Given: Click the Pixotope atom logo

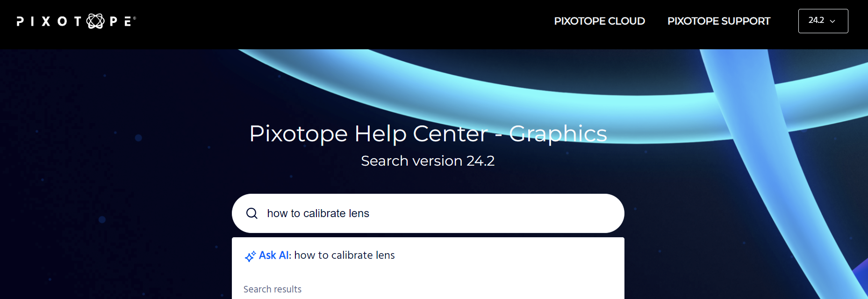Looking at the screenshot, I should (x=96, y=20).
